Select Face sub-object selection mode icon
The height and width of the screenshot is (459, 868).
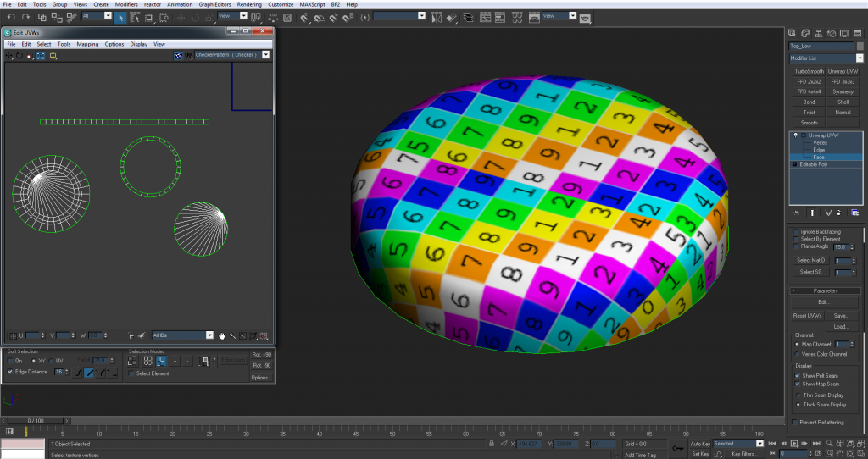[x=160, y=361]
